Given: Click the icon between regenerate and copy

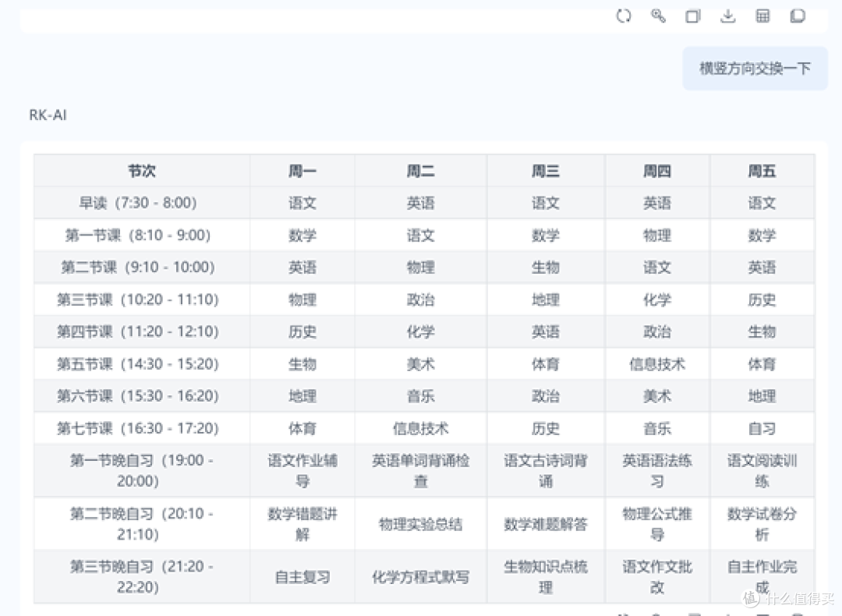Looking at the screenshot, I should pos(658,16).
